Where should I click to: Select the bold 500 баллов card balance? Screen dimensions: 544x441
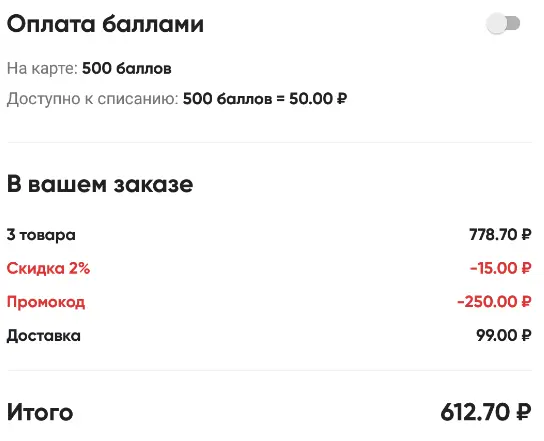coord(127,68)
